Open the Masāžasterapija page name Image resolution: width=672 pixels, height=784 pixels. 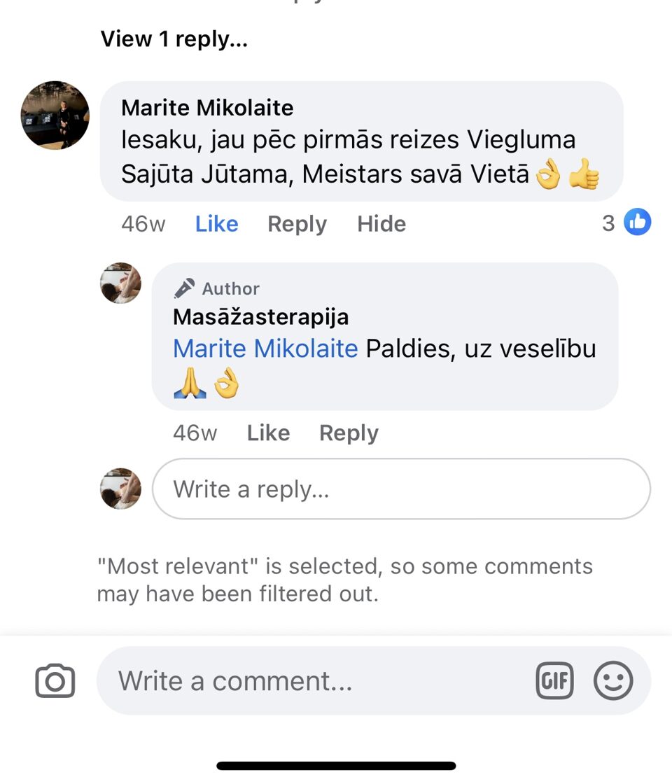[260, 317]
